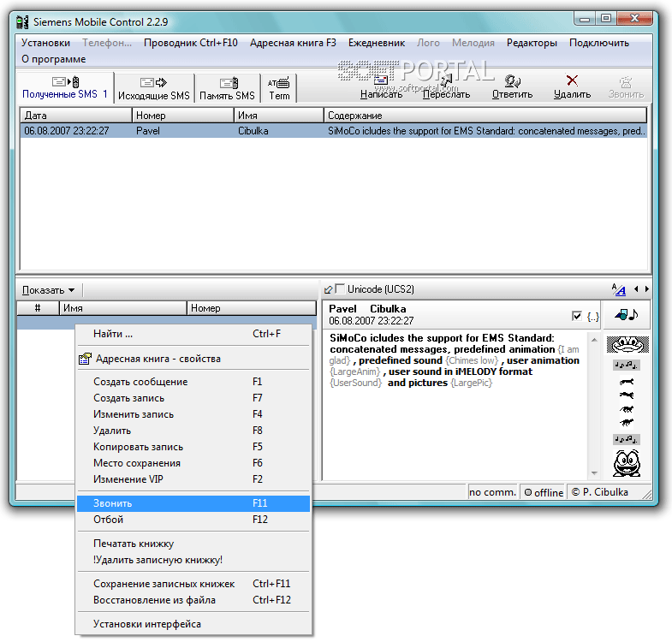The height and width of the screenshot is (642, 672).
Task: Click the {Chimes low} sound placeholder
Action: click(x=473, y=361)
